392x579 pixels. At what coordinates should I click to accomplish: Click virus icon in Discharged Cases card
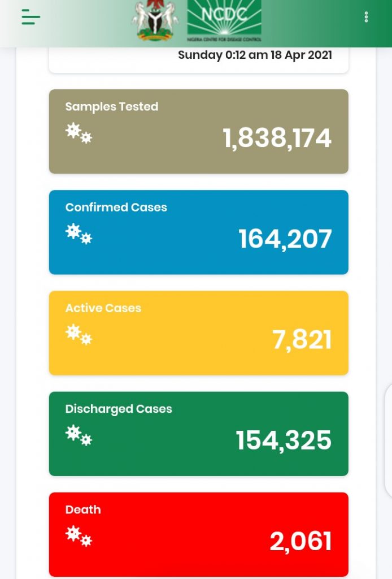[x=79, y=435]
